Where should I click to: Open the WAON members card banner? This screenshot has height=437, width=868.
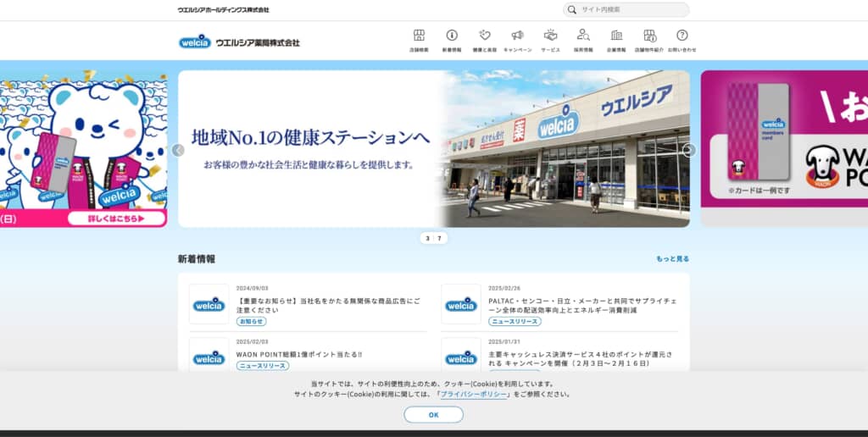pyautogui.click(x=784, y=147)
